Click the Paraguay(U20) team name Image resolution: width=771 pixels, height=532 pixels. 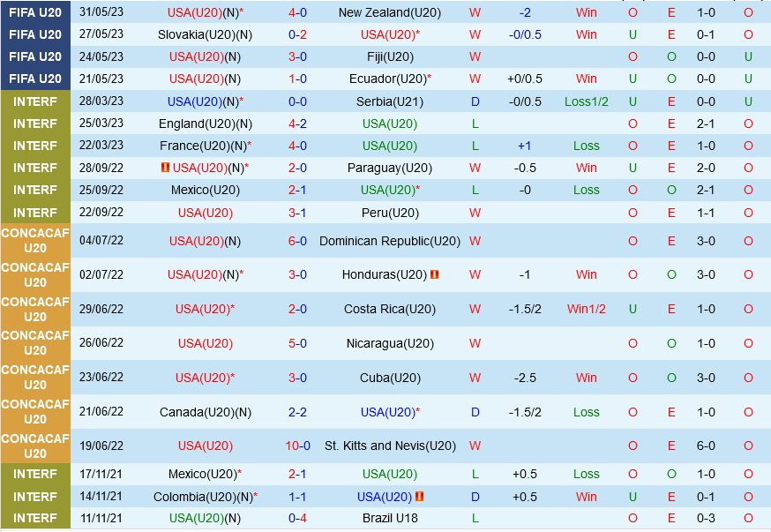390,169
